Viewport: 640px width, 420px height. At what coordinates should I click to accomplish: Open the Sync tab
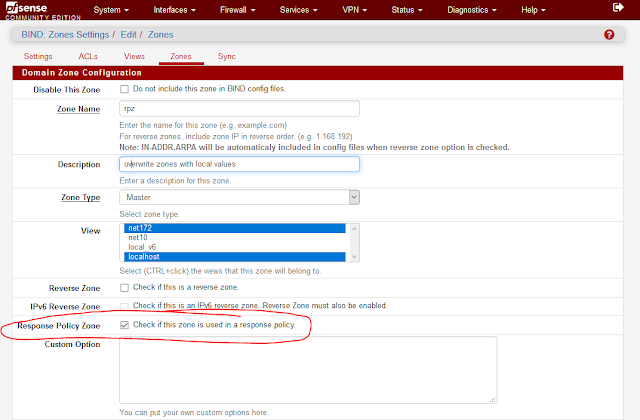227,57
